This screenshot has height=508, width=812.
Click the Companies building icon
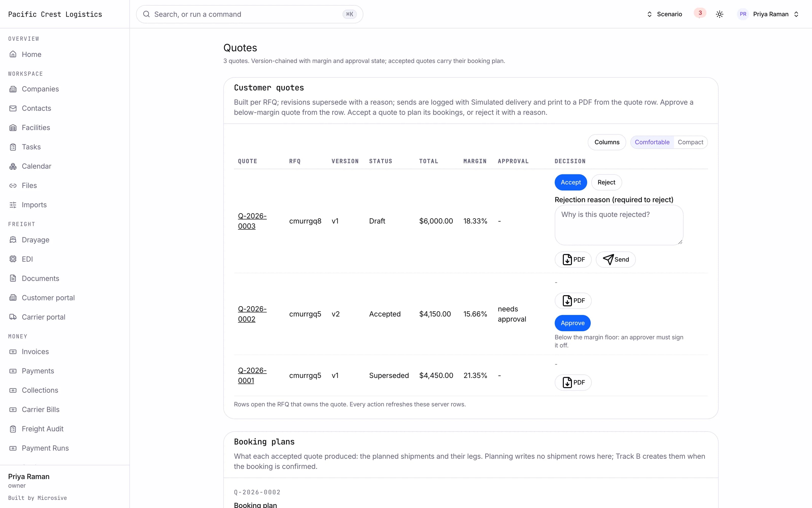(13, 89)
